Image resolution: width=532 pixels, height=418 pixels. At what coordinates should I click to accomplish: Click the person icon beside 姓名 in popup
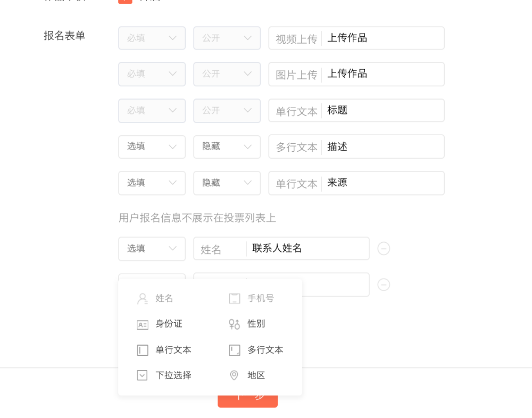(142, 299)
